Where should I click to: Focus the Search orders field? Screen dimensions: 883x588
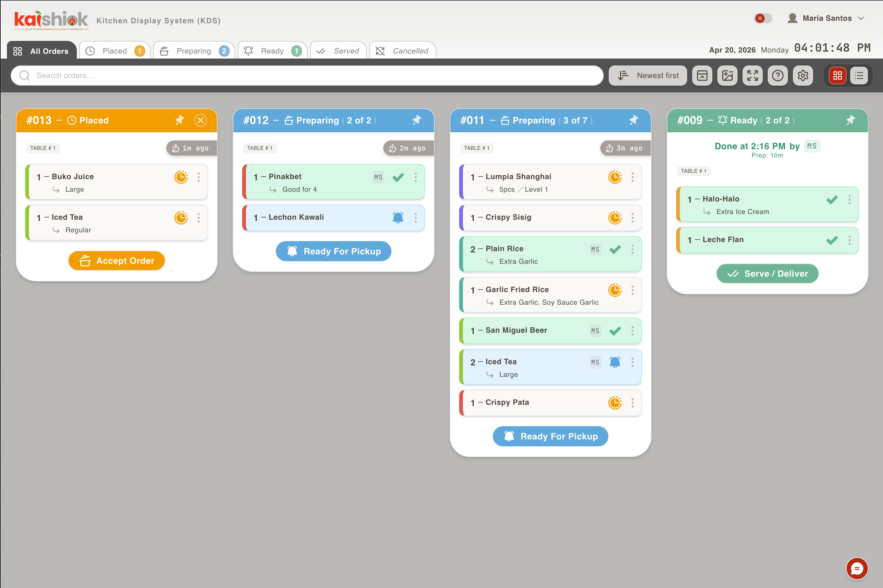tap(307, 75)
